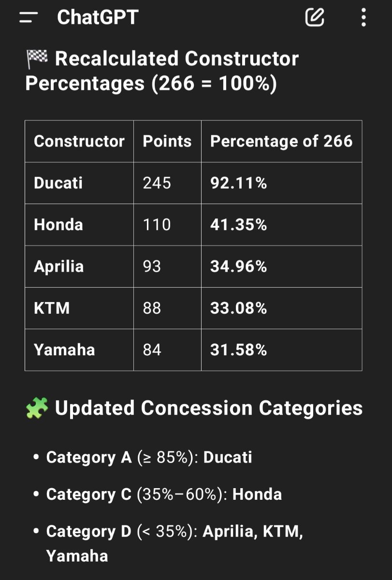Tap the Constructor column header

pyautogui.click(x=79, y=141)
